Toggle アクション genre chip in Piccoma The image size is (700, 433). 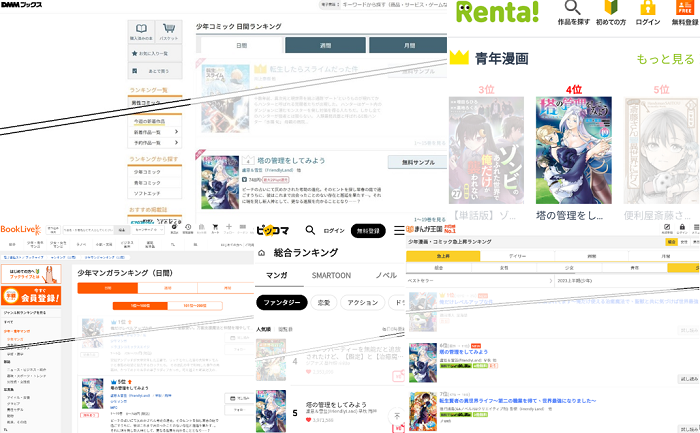tap(362, 303)
